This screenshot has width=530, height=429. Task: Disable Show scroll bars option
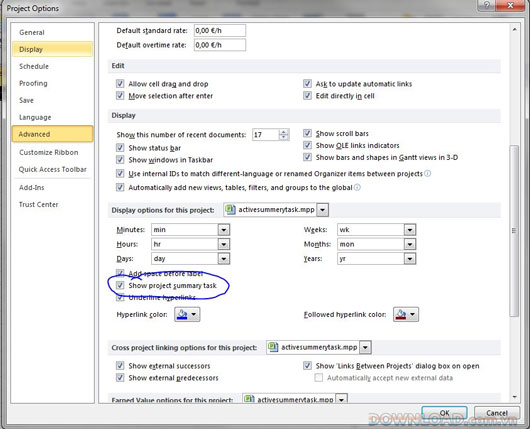(x=307, y=133)
